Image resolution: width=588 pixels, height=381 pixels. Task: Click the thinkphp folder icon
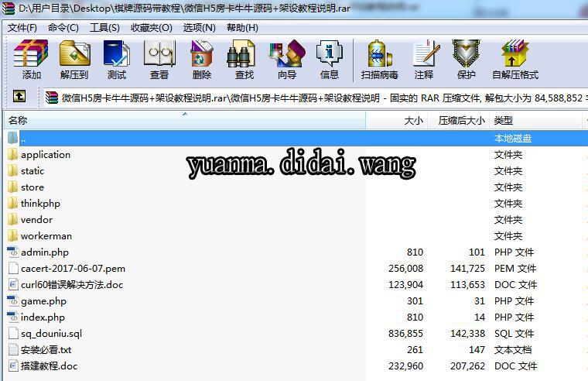[12, 203]
